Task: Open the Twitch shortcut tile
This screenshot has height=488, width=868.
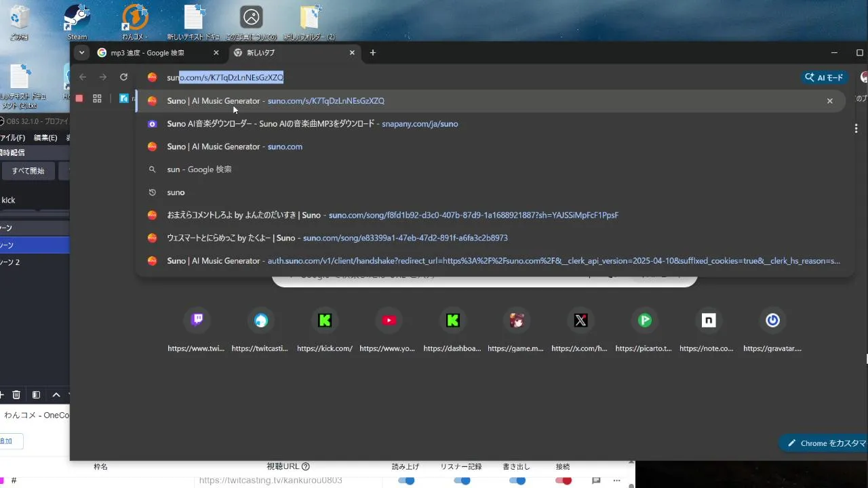Action: (197, 331)
